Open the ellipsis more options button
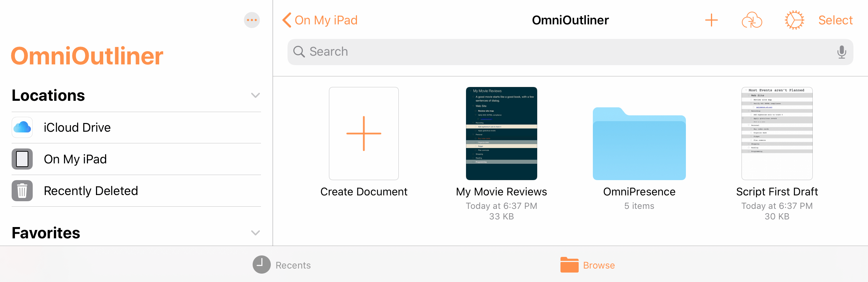868x282 pixels. coord(252,20)
